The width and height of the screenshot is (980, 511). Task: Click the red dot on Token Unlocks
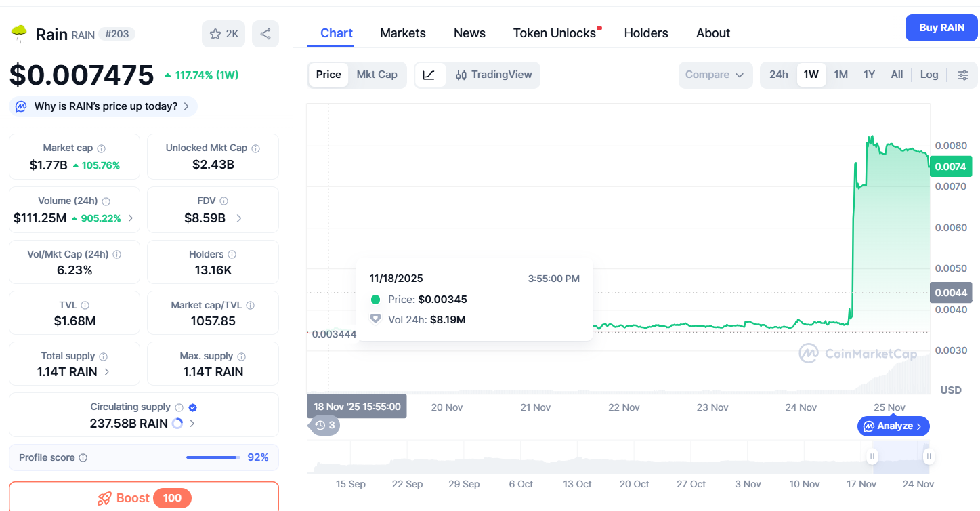click(x=599, y=28)
